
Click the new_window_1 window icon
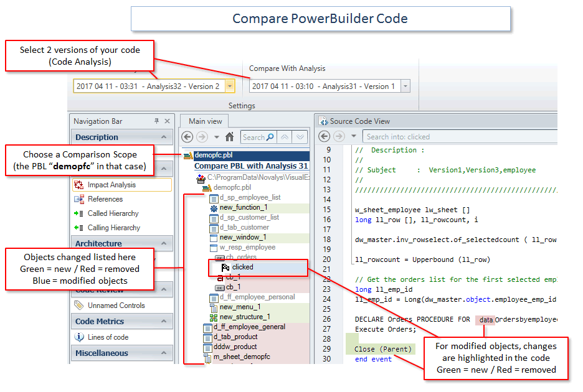click(214, 238)
